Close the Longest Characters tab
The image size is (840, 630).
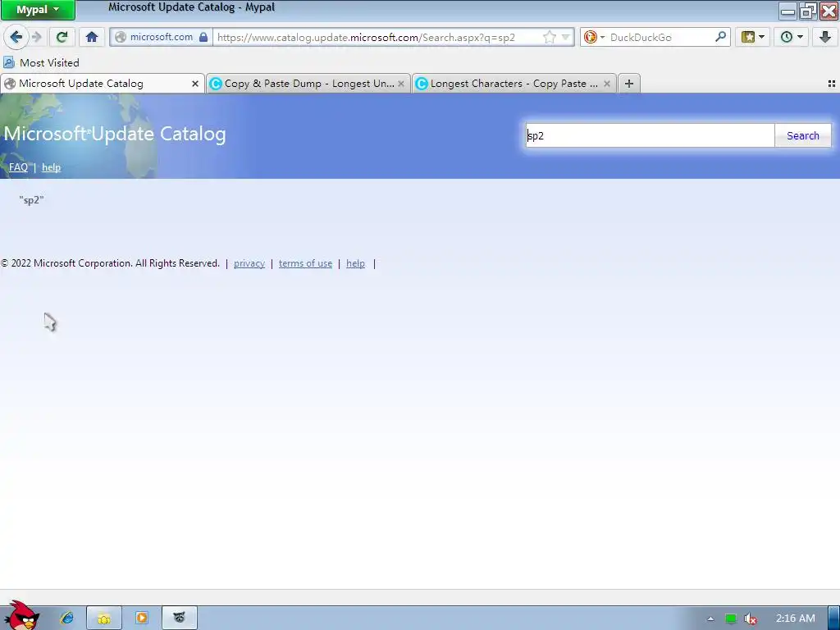coord(606,84)
